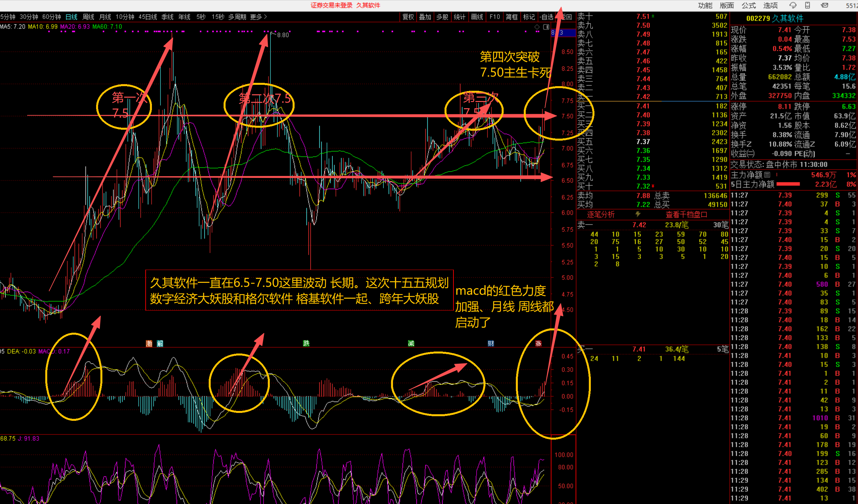Open the 选项 menu
Viewport: 858px width, 504px height.
[770, 5]
